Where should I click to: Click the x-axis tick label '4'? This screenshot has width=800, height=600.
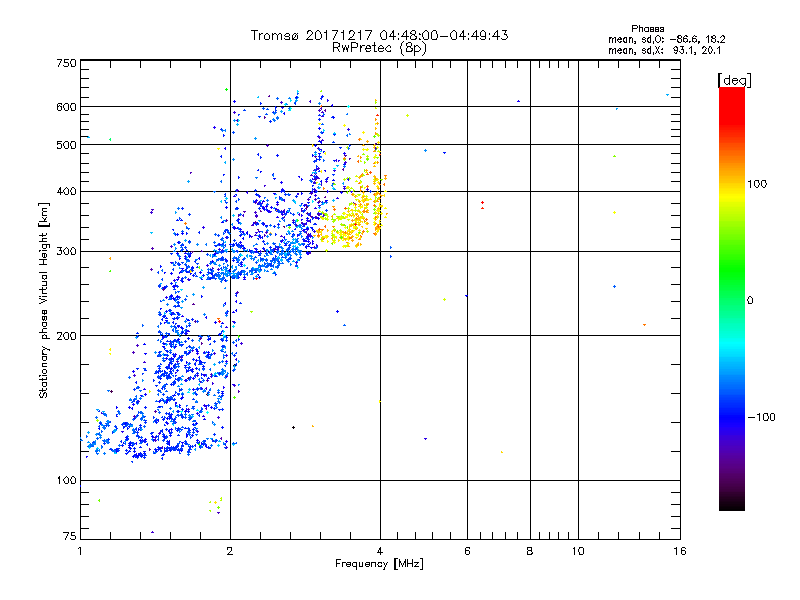[x=380, y=551]
